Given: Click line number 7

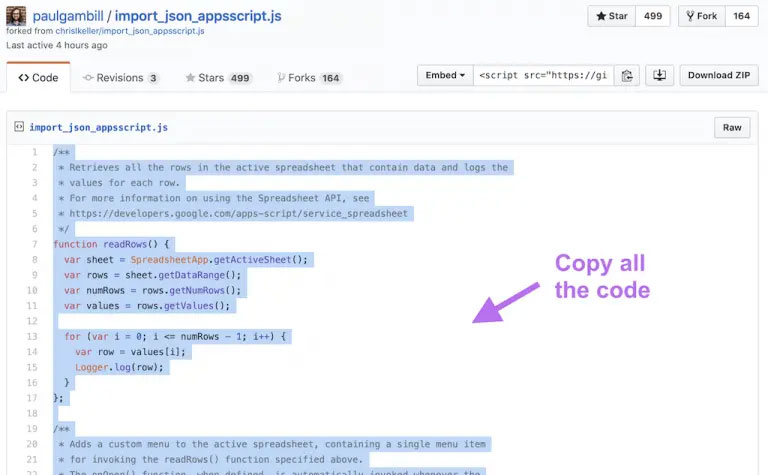Looking at the screenshot, I should 34,244.
